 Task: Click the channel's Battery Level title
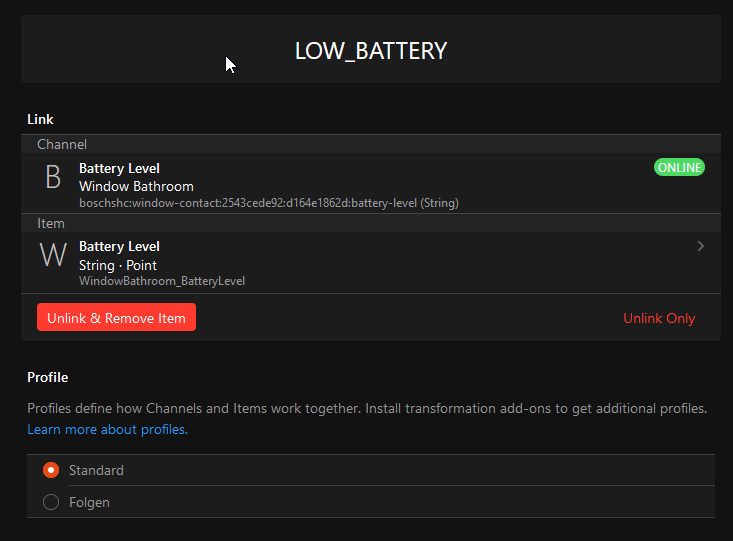[119, 168]
